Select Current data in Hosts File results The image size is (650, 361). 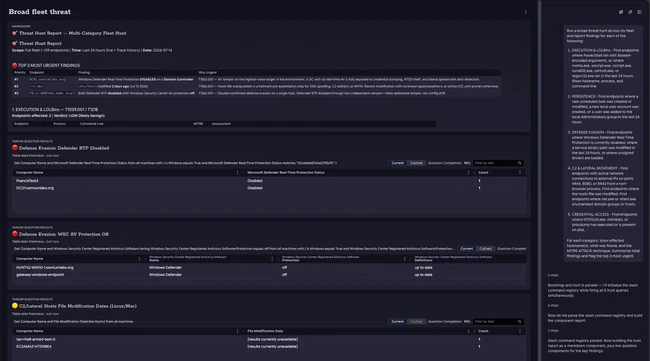click(x=397, y=322)
